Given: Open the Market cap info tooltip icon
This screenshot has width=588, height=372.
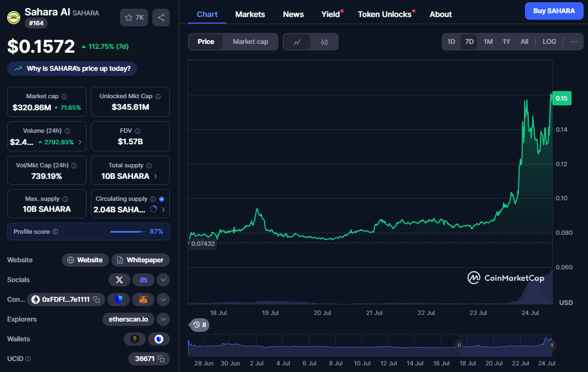Looking at the screenshot, I should coord(64,97).
